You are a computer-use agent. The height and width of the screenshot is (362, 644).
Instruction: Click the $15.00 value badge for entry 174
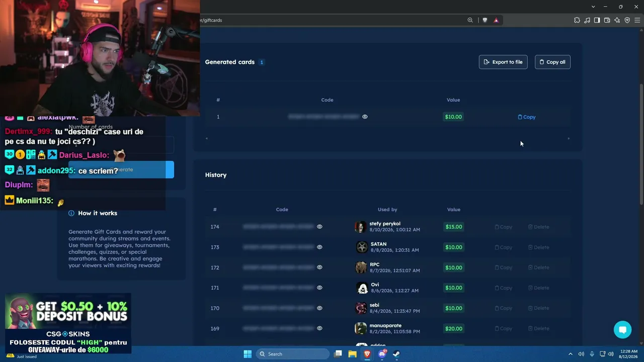tap(453, 227)
